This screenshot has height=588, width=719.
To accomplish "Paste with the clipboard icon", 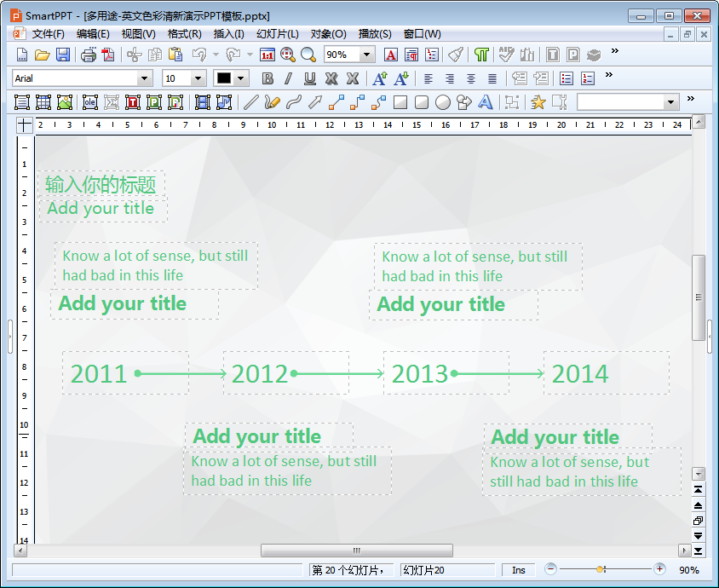I will click(175, 55).
